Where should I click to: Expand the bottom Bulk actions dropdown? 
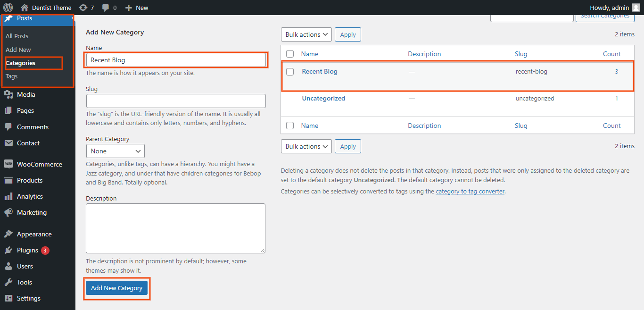(306, 146)
